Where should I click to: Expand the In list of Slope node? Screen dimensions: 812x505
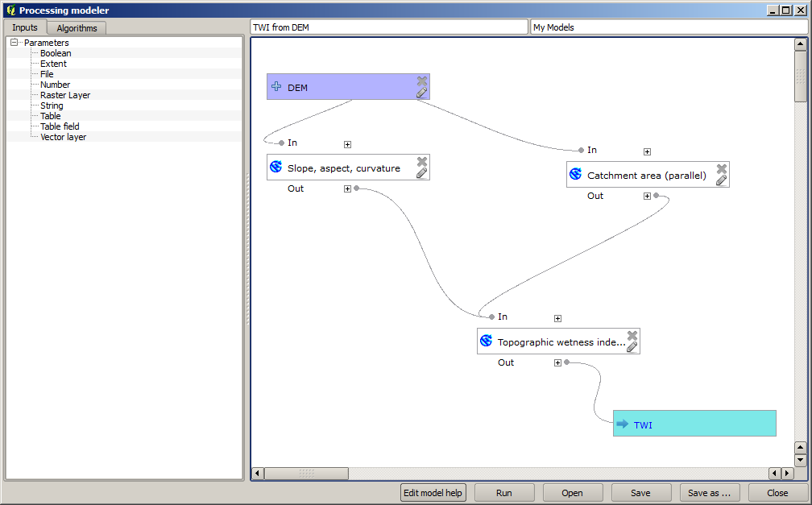click(347, 144)
